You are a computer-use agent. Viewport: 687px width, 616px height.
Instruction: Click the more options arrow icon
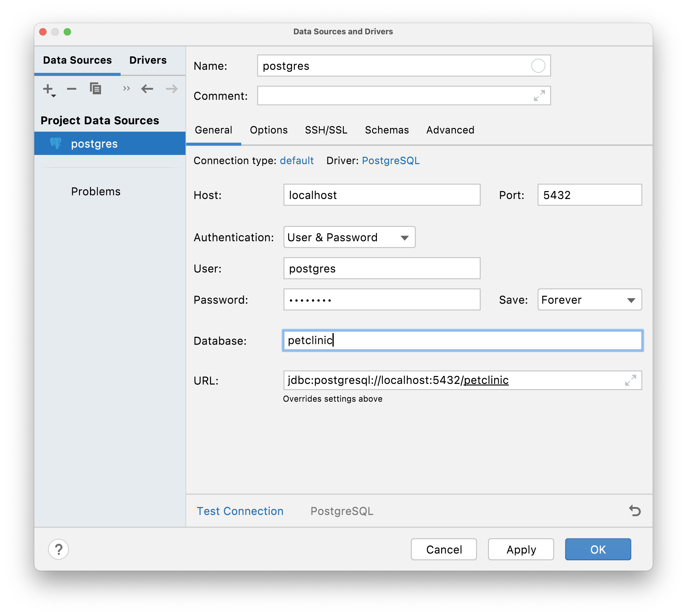pyautogui.click(x=124, y=90)
